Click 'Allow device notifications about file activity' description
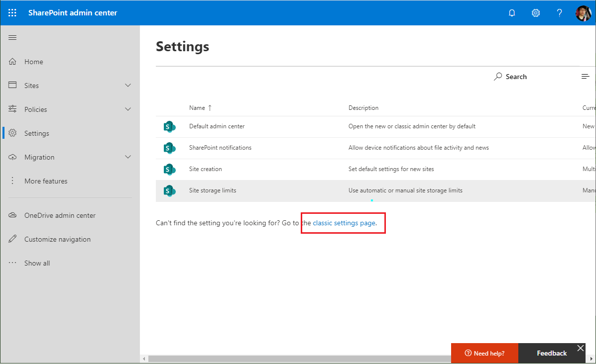 pyautogui.click(x=418, y=148)
